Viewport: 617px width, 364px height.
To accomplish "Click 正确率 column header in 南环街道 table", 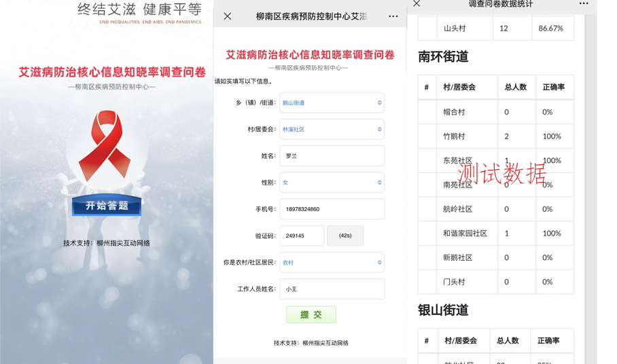I will (554, 88).
